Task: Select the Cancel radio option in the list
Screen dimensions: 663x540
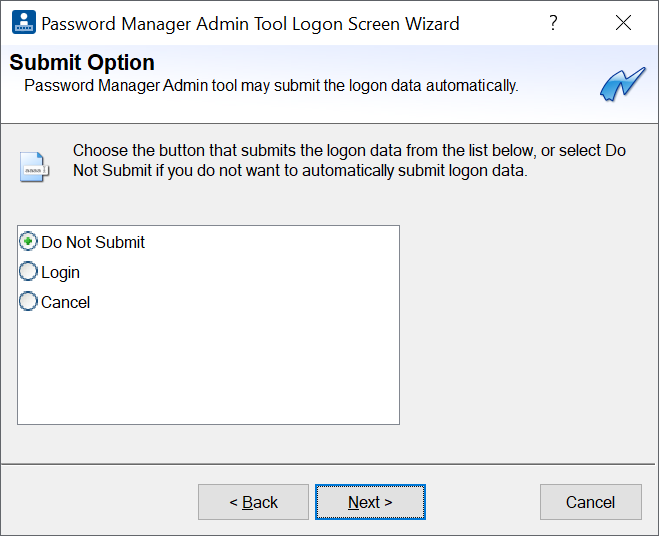Action: 29,302
